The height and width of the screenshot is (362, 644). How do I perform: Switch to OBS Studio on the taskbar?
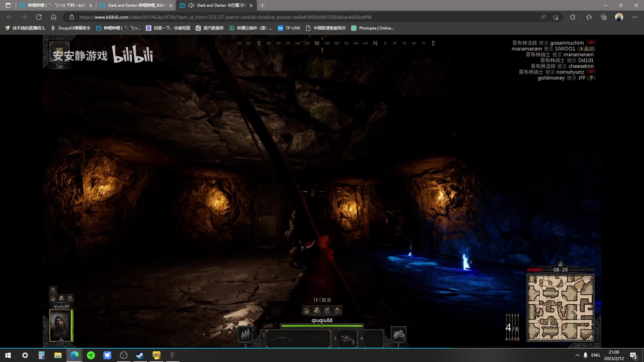tap(123, 355)
